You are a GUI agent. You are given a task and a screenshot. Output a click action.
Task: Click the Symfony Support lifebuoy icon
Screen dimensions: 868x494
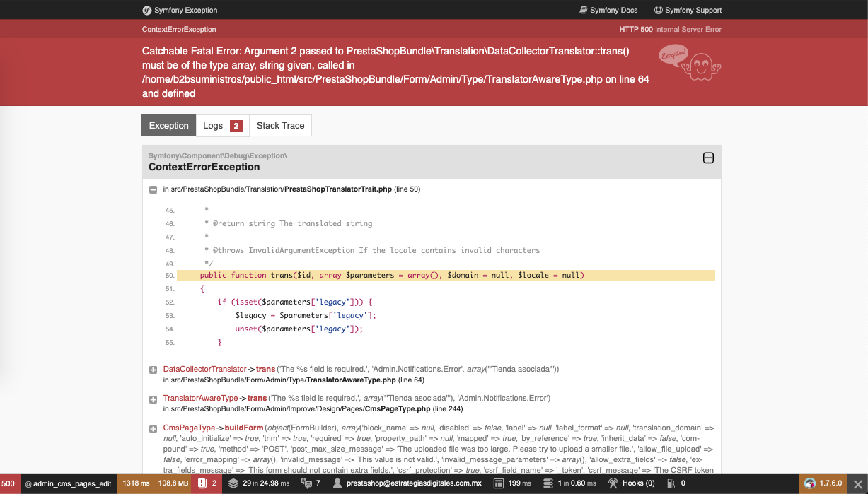[659, 10]
